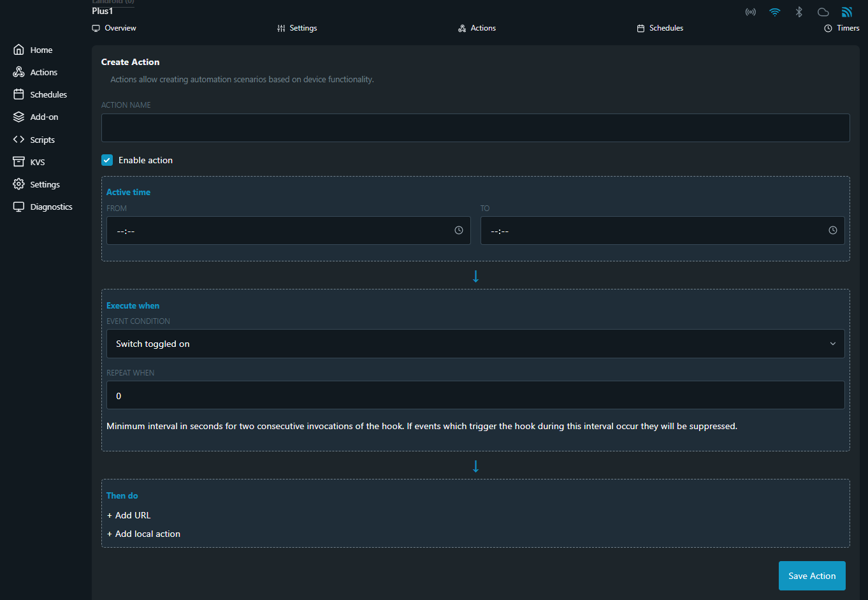Click the Bluetooth status icon
This screenshot has width=868, height=600.
point(799,12)
